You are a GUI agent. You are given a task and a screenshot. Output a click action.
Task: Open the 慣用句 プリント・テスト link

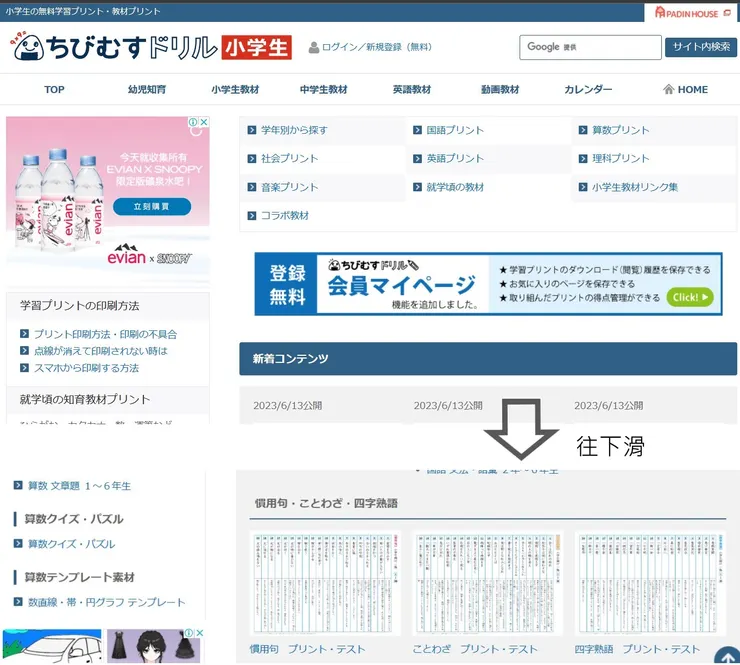(307, 649)
